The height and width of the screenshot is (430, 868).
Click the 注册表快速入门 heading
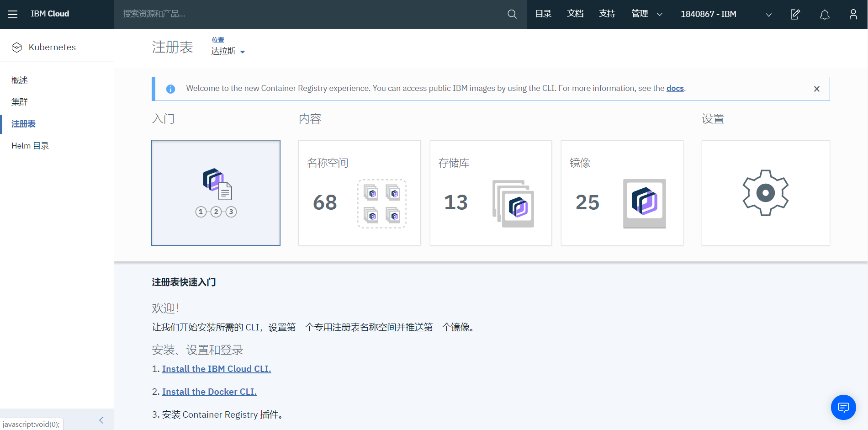coord(184,282)
